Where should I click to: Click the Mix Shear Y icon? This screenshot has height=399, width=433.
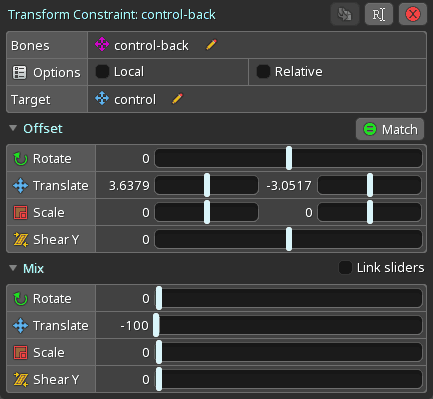[20, 379]
